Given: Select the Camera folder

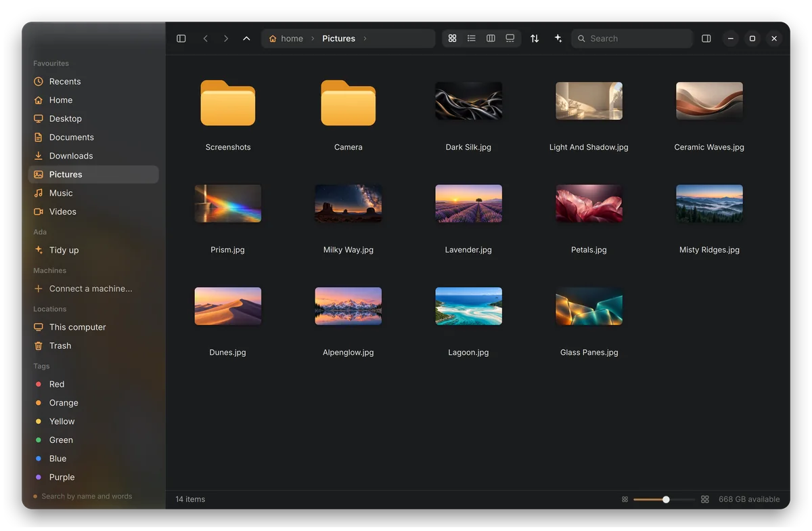Looking at the screenshot, I should 348,103.
